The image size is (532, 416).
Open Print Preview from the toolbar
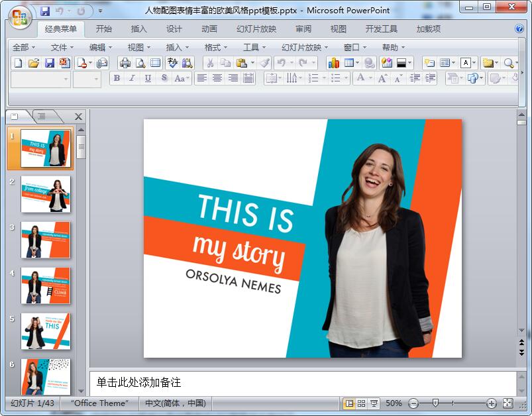[x=140, y=63]
